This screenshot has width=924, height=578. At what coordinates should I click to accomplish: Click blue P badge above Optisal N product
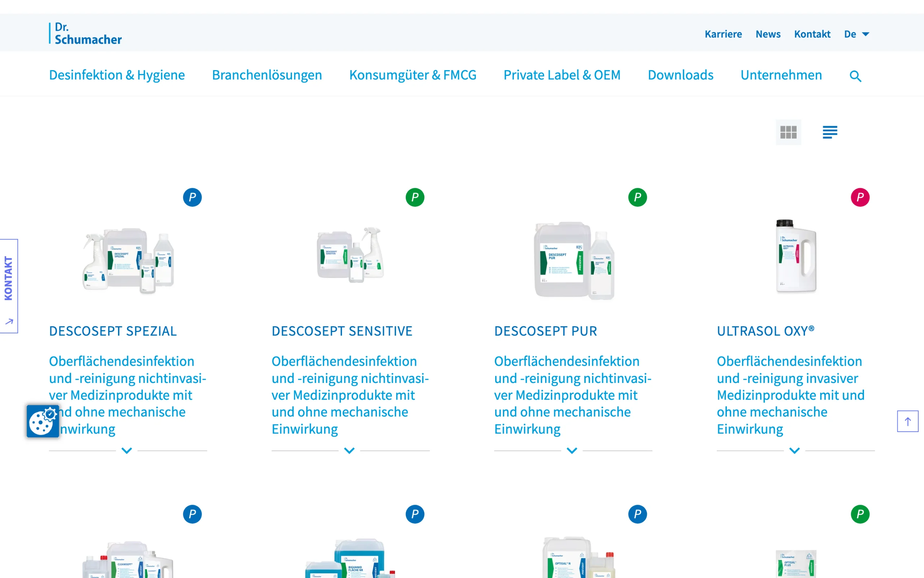click(638, 514)
